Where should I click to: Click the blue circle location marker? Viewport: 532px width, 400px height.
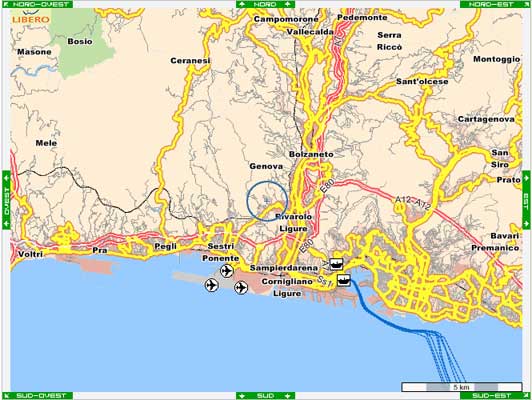coord(267,201)
